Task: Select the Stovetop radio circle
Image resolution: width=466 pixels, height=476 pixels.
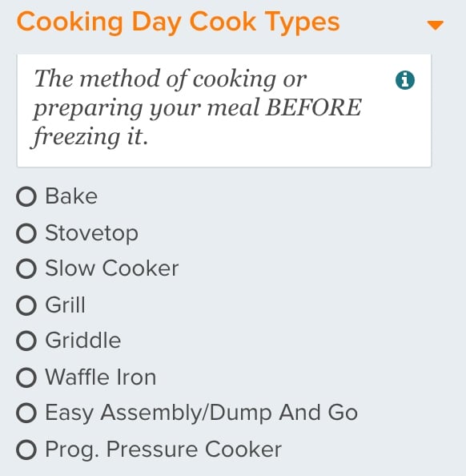Action: pyautogui.click(x=26, y=233)
